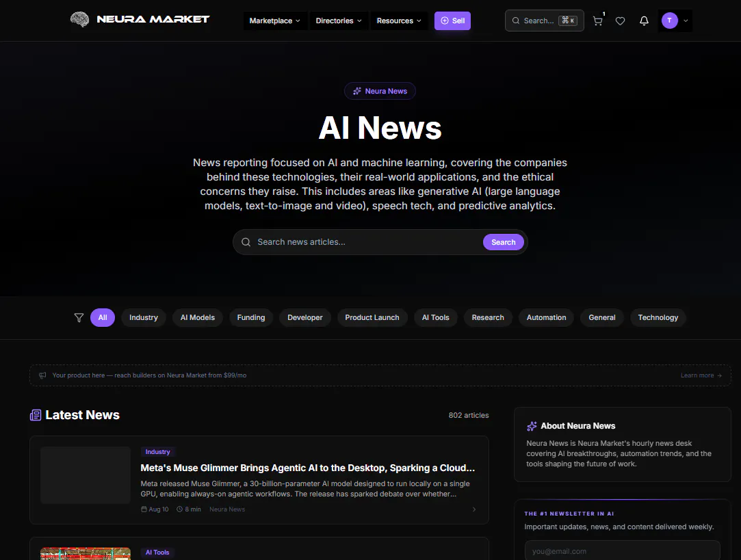This screenshot has height=560, width=741.
Task: Click arrow on Meta's Muse Glimmer article
Action: (474, 509)
